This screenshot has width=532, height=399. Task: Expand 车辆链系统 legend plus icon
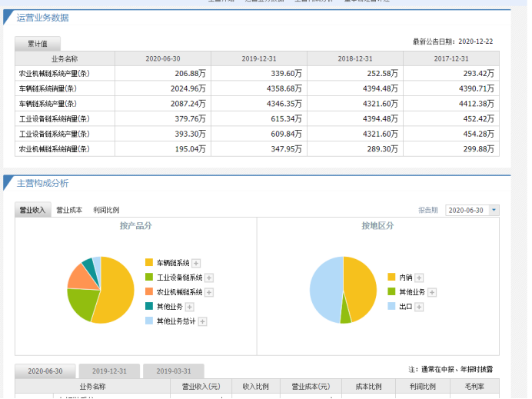[x=196, y=263]
